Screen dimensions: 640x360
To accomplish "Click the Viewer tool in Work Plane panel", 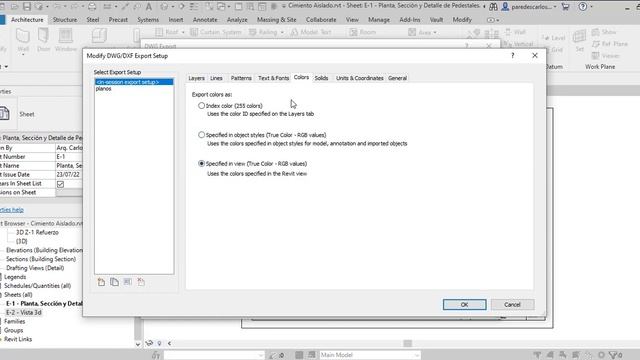I will coord(606,56).
